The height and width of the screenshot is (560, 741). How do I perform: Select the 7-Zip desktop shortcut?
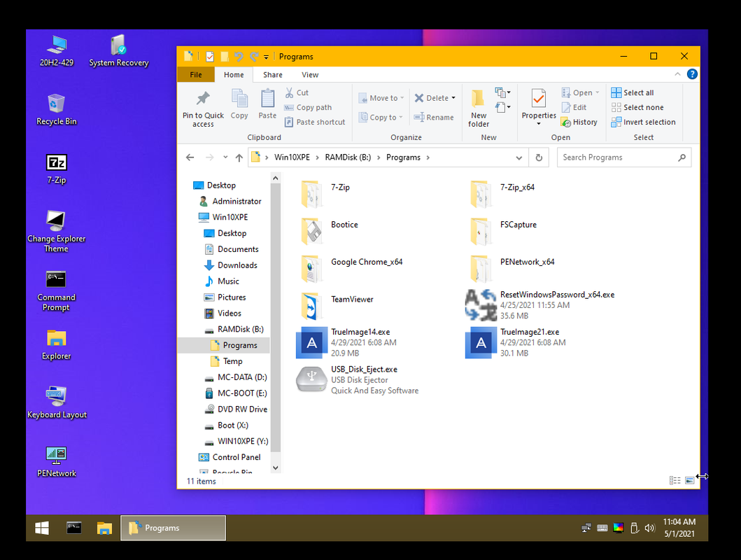56,169
